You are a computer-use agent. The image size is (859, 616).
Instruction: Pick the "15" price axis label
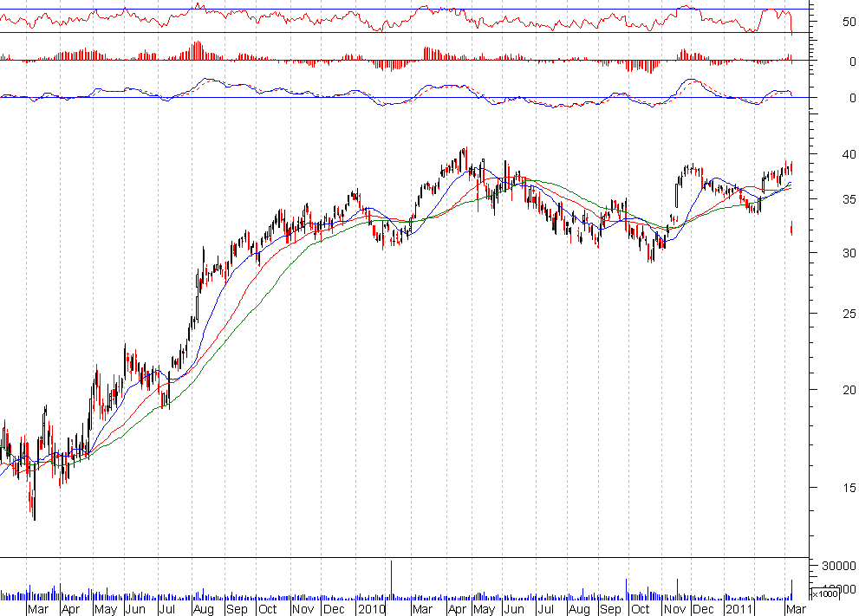tap(849, 487)
